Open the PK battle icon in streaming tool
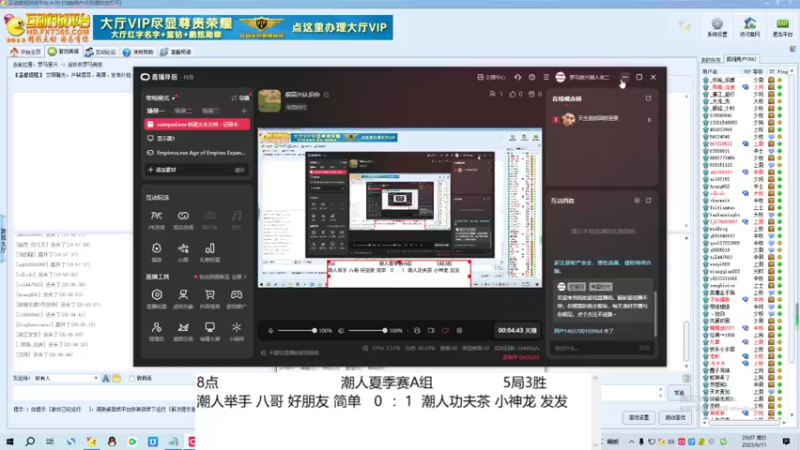Image resolution: width=800 pixels, height=450 pixels. pyautogui.click(x=156, y=216)
